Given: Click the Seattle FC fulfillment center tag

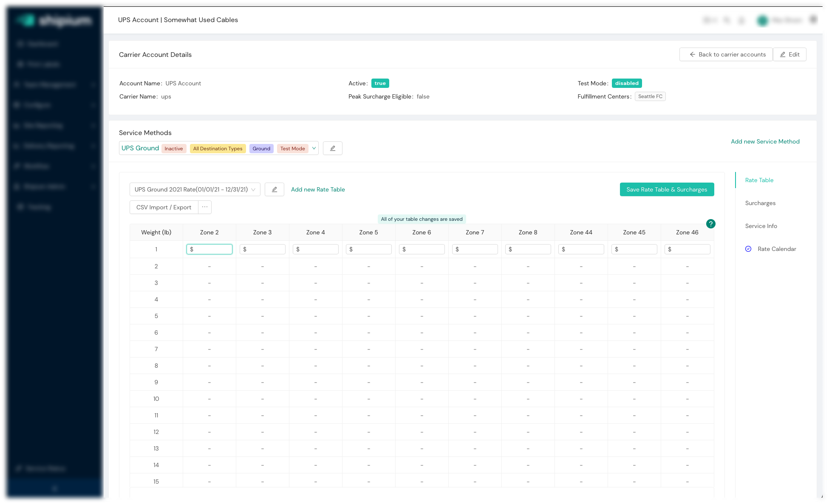Looking at the screenshot, I should pos(650,96).
